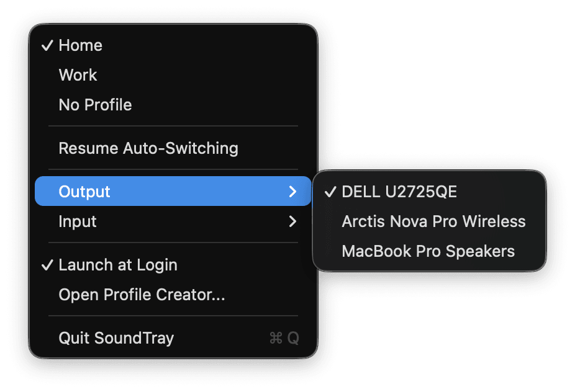Toggle Launch at Login
This screenshot has height=392, width=575.
pyautogui.click(x=173, y=265)
